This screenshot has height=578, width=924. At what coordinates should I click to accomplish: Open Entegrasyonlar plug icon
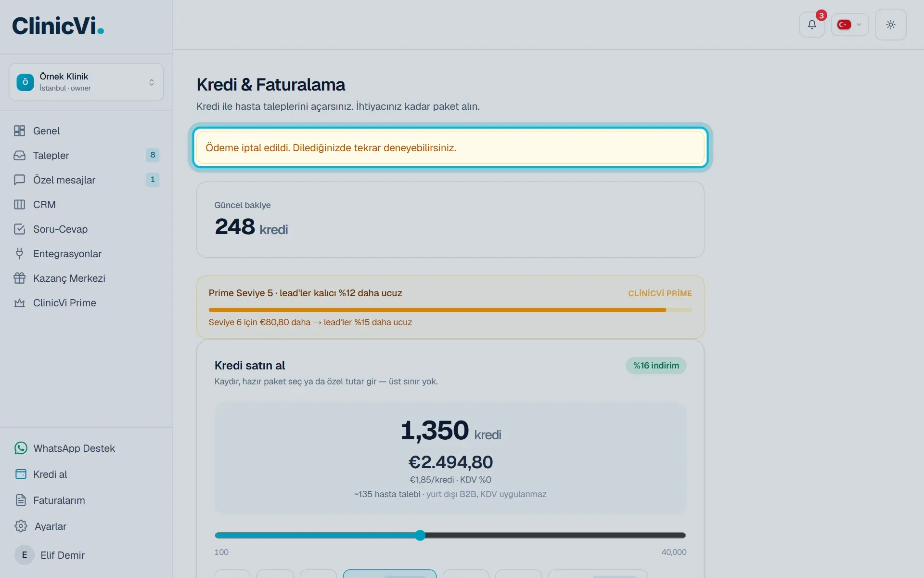(19, 254)
